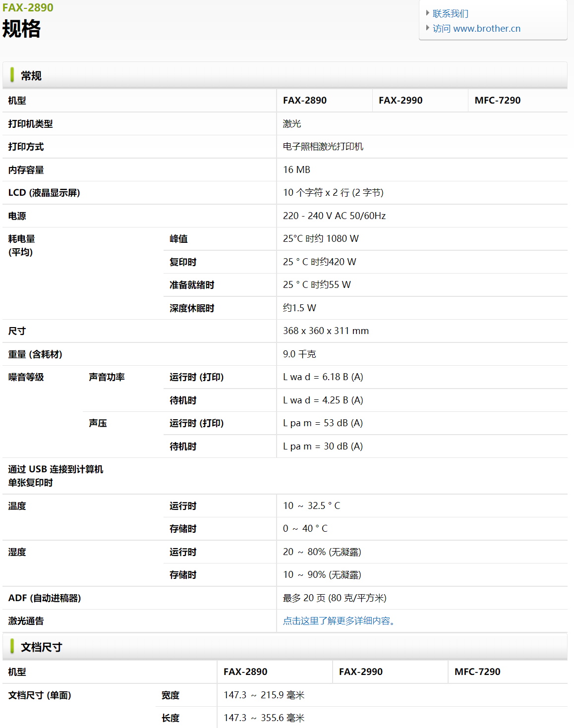Click the 368 x 360 x 311 mm value
Screen dimensions: 574x728
tap(326, 331)
